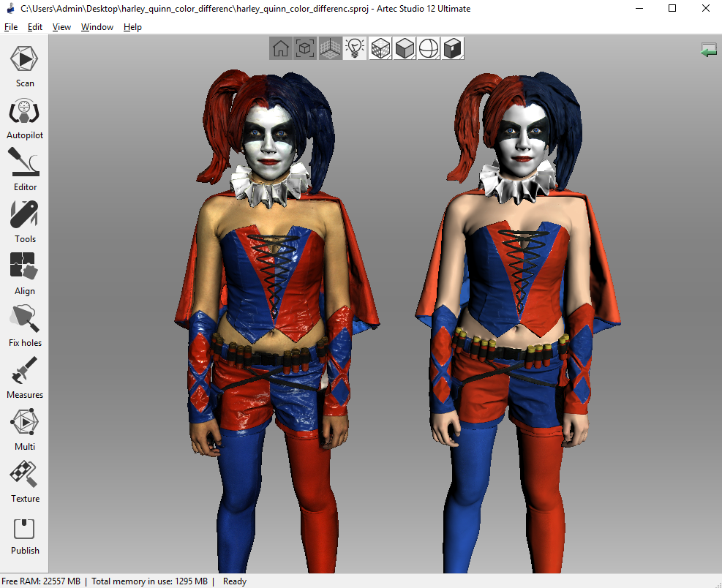Open the Texture panel

coord(24,482)
